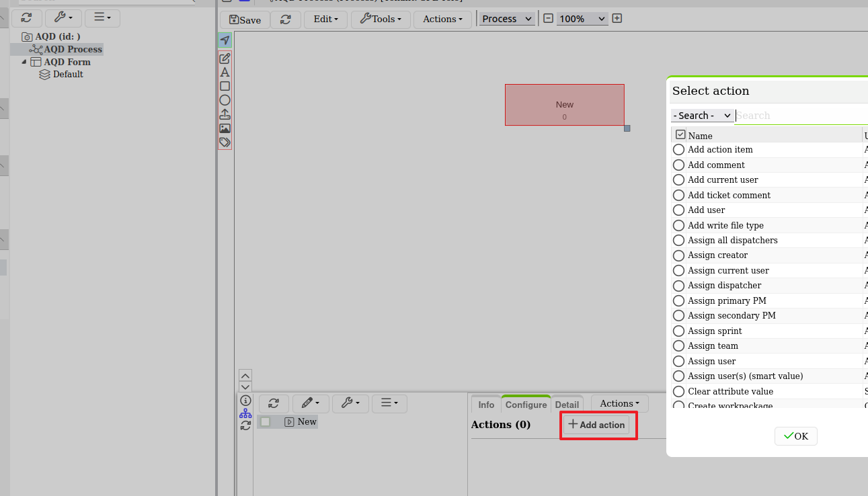The width and height of the screenshot is (868, 496).
Task: Select the AQD Form tree item
Action: pos(67,62)
